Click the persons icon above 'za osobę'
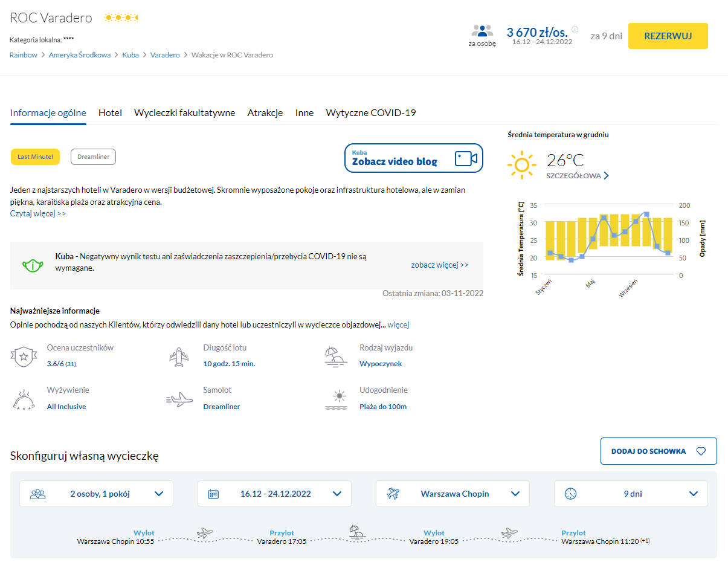728x565 pixels. click(x=482, y=31)
